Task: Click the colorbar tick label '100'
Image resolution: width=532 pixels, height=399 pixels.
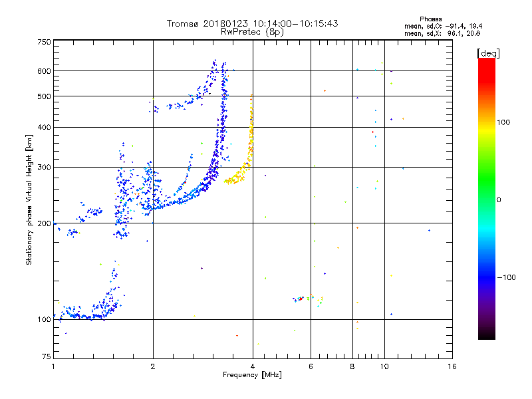Action: tap(503, 122)
